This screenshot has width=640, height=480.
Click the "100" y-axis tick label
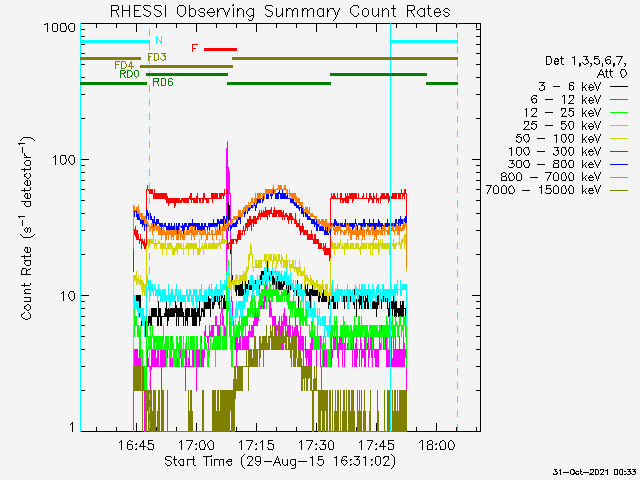click(64, 160)
